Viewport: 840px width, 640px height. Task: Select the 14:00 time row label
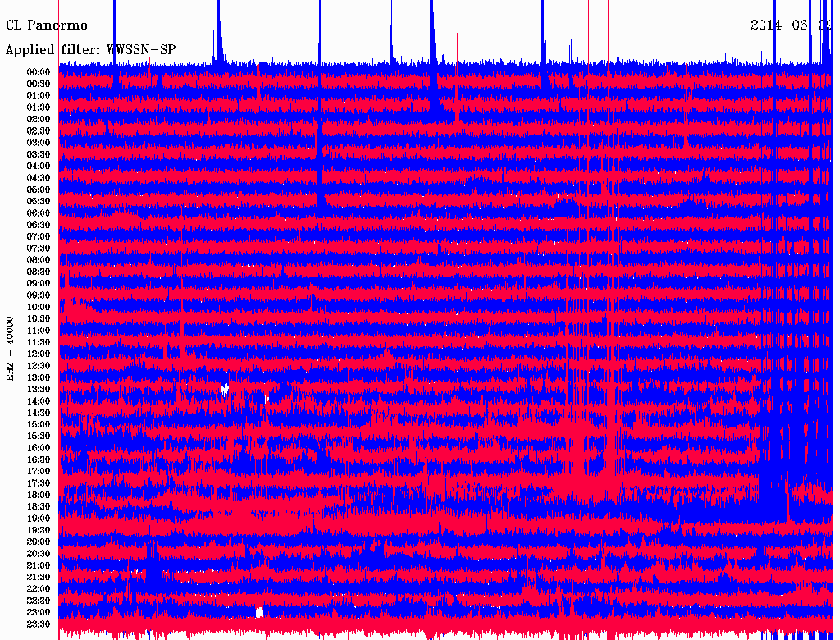tap(39, 401)
